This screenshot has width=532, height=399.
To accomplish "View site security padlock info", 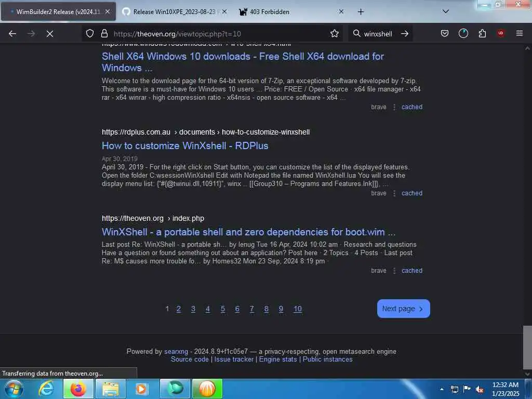I will (104, 34).
